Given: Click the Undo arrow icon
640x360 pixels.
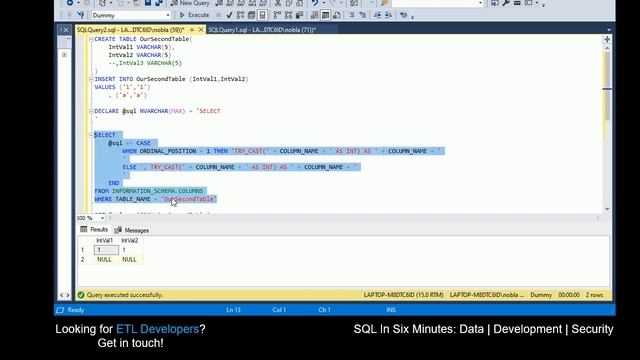Looking at the screenshot, I should [315, 3].
